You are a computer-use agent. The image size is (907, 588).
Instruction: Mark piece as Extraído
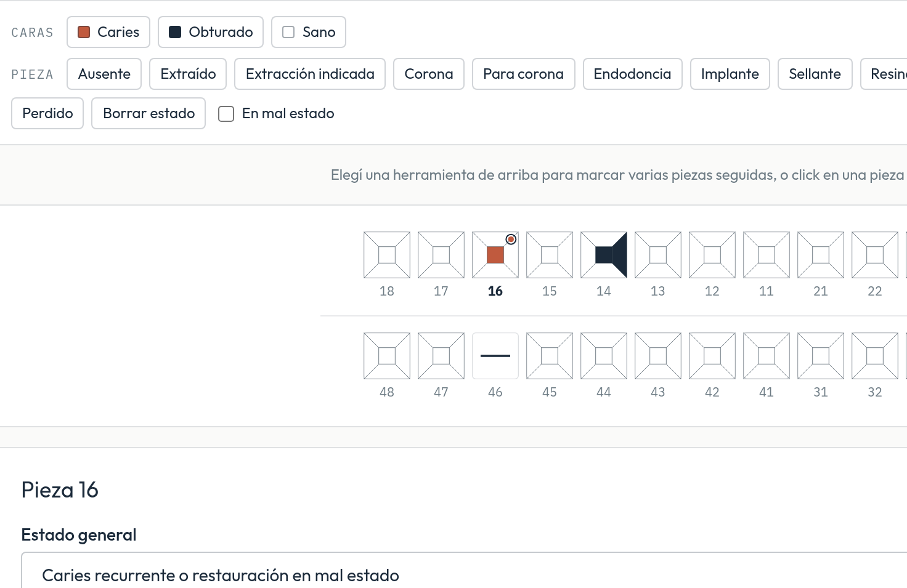[x=188, y=74]
